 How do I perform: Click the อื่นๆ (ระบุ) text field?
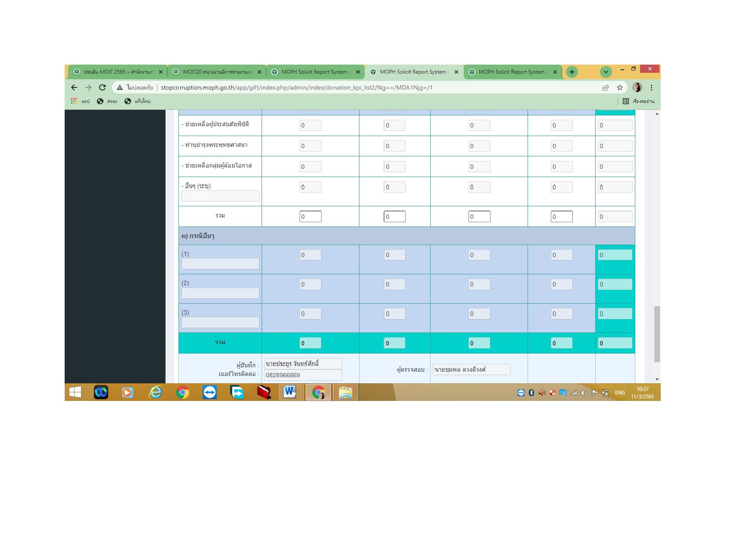(220, 196)
